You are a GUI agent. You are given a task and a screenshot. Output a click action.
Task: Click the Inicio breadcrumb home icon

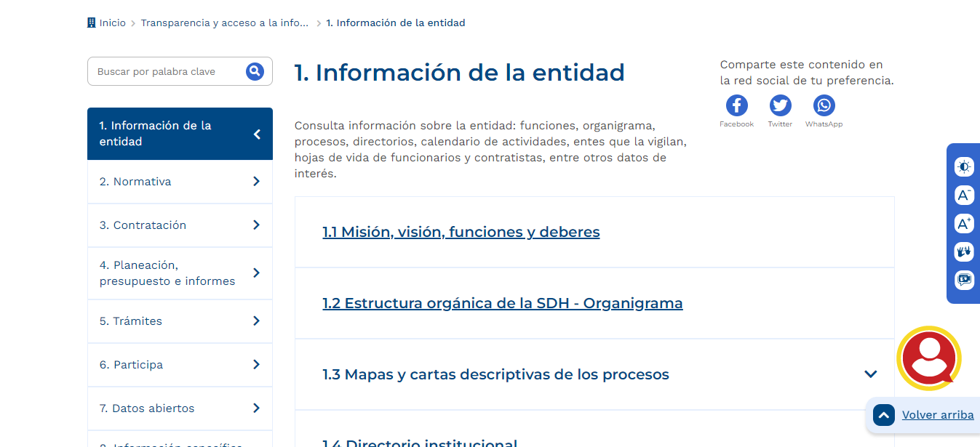click(92, 23)
